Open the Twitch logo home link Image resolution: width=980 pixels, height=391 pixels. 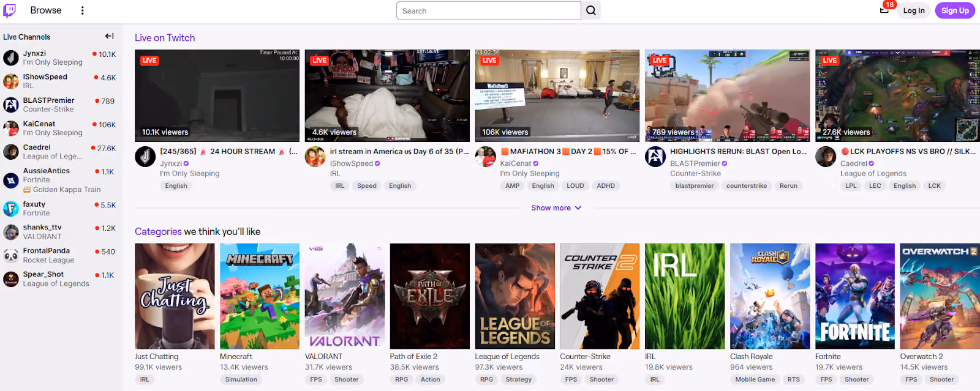click(10, 10)
